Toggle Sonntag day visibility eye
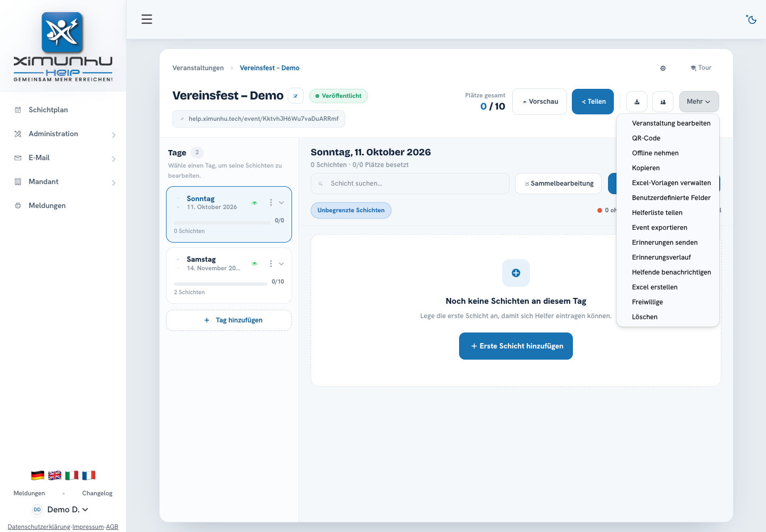This screenshot has width=766, height=532. pyautogui.click(x=254, y=203)
